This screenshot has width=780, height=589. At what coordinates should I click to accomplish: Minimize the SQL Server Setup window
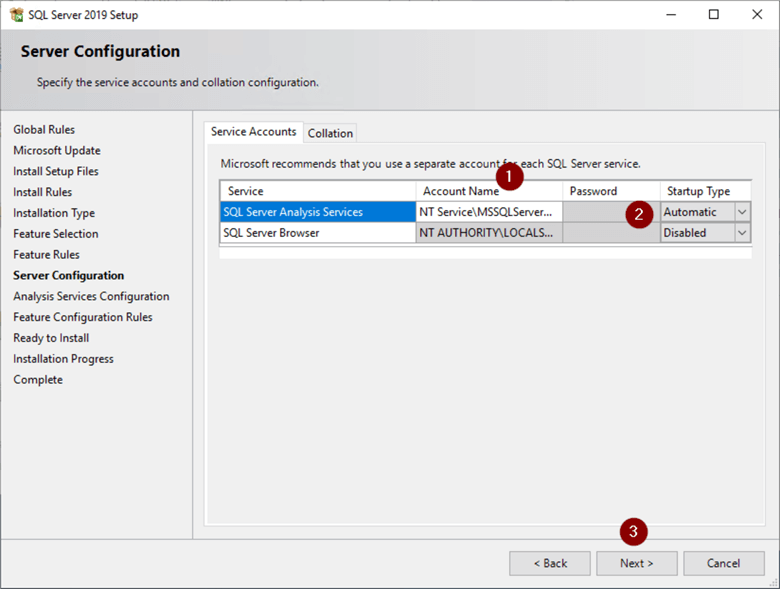[668, 15]
